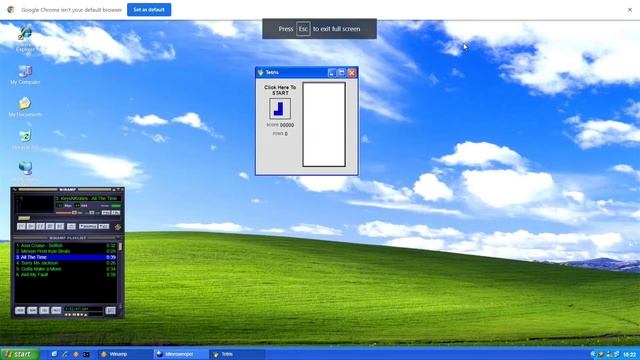Toggle Winamp repeat button
This screenshot has width=640, height=360.
click(x=104, y=227)
